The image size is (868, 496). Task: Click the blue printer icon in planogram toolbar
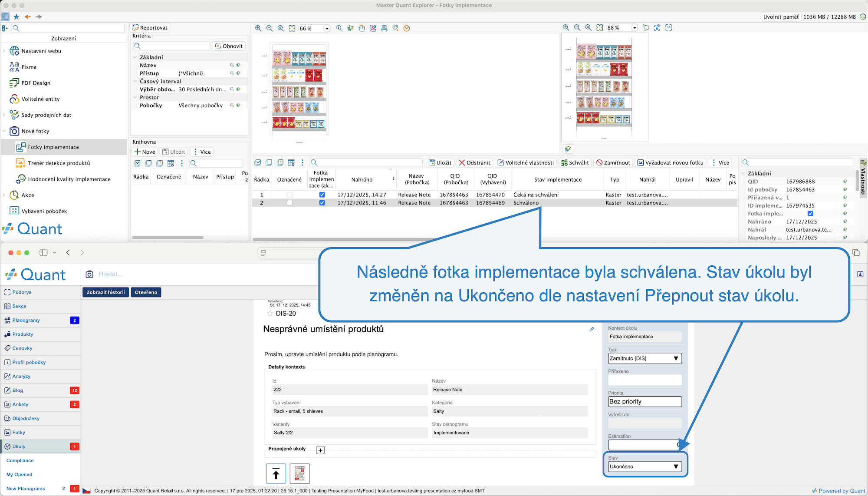384,28
